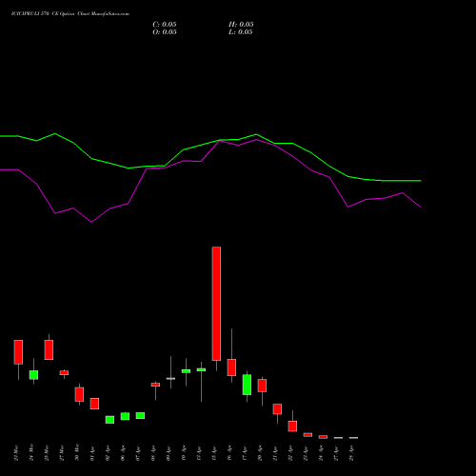
Task: Click the 01 Apr date label
Action: (92, 453)
